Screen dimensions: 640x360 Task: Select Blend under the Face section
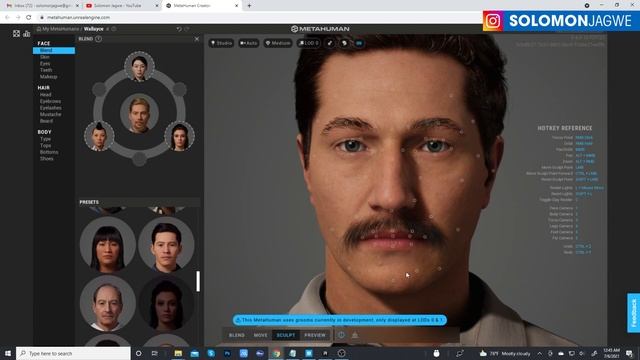[54, 50]
